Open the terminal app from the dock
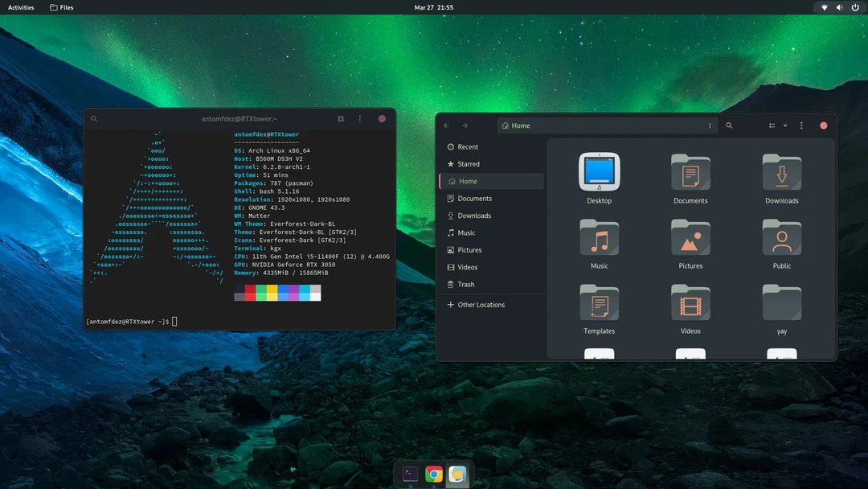868x489 pixels. (409, 475)
